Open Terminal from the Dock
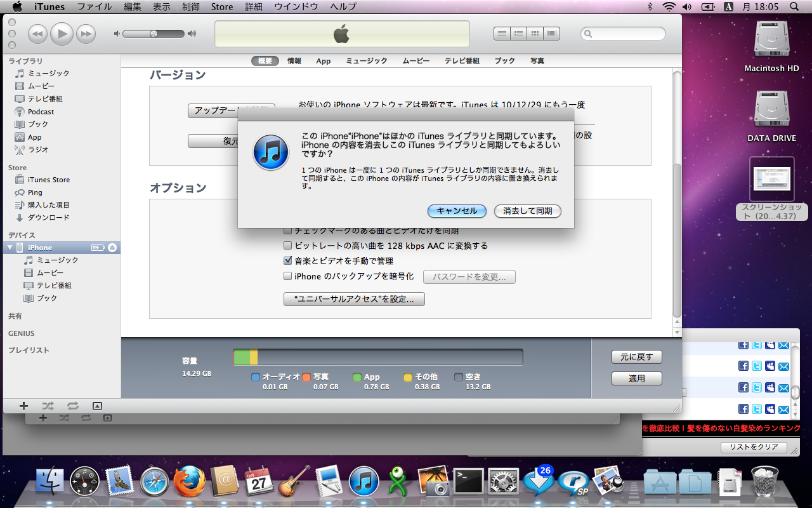 pos(469,482)
